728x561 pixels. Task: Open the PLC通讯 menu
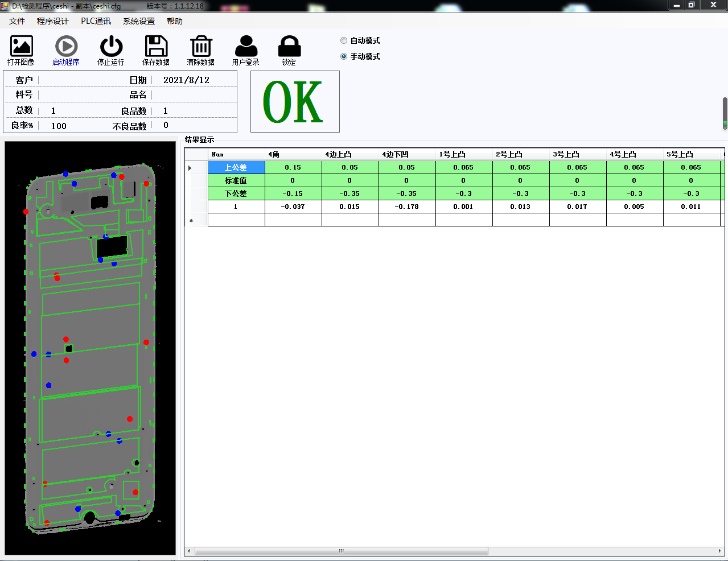click(96, 21)
